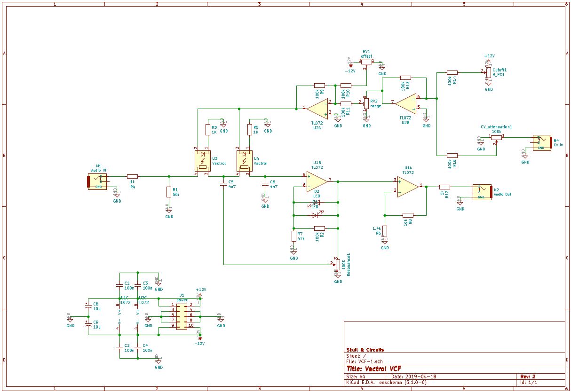This screenshot has width=571, height=392.
Task: Click the 'Sheet: /' text
Action: point(356,356)
